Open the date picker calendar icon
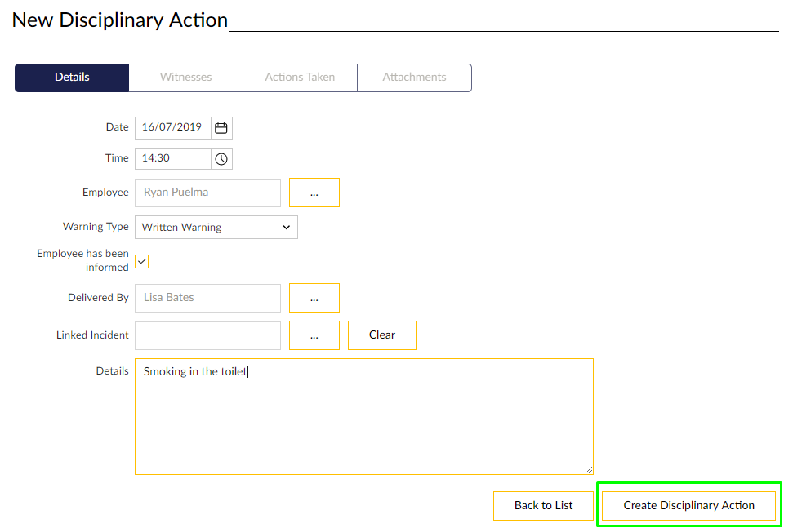Viewport: 793px width, 532px height. 221,128
